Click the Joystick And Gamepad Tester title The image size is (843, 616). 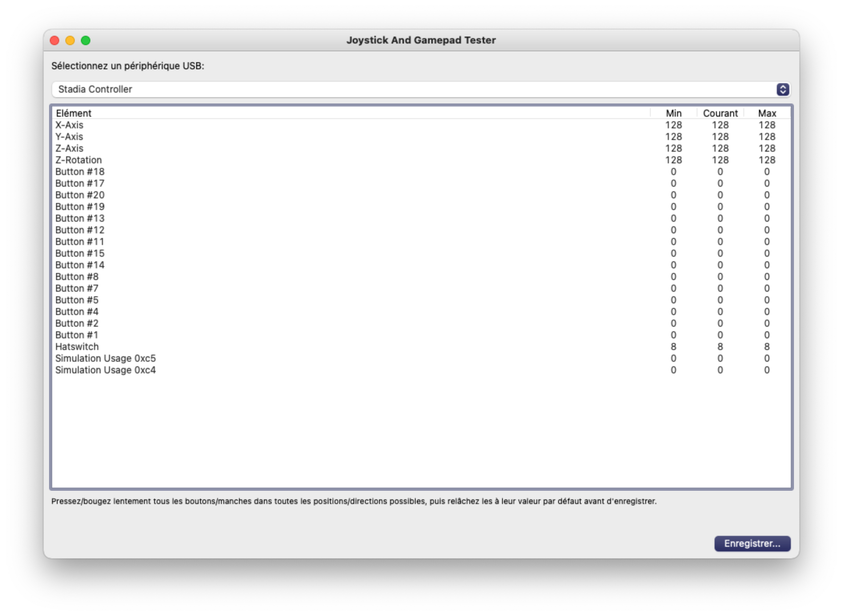point(421,40)
